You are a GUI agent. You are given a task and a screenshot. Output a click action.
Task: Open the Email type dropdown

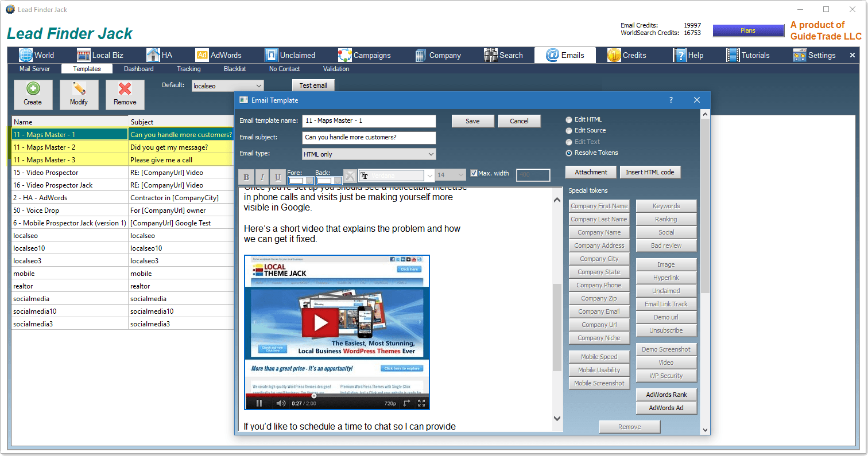pyautogui.click(x=431, y=154)
